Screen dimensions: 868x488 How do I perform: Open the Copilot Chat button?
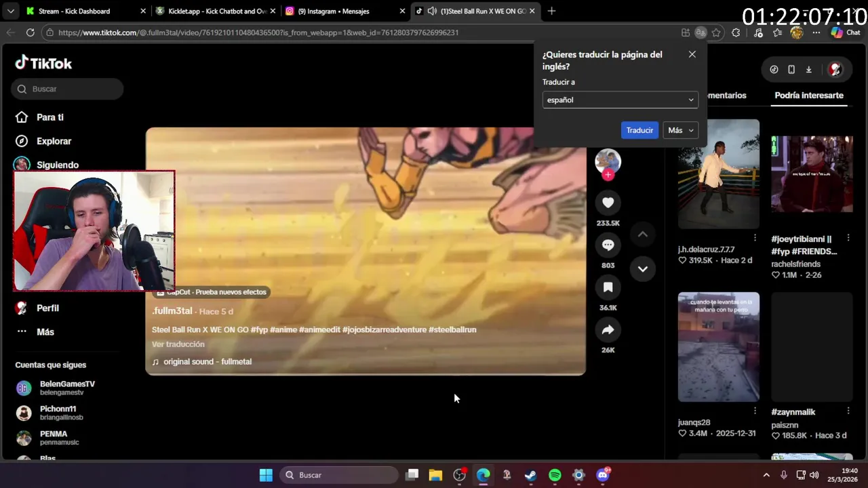point(845,33)
